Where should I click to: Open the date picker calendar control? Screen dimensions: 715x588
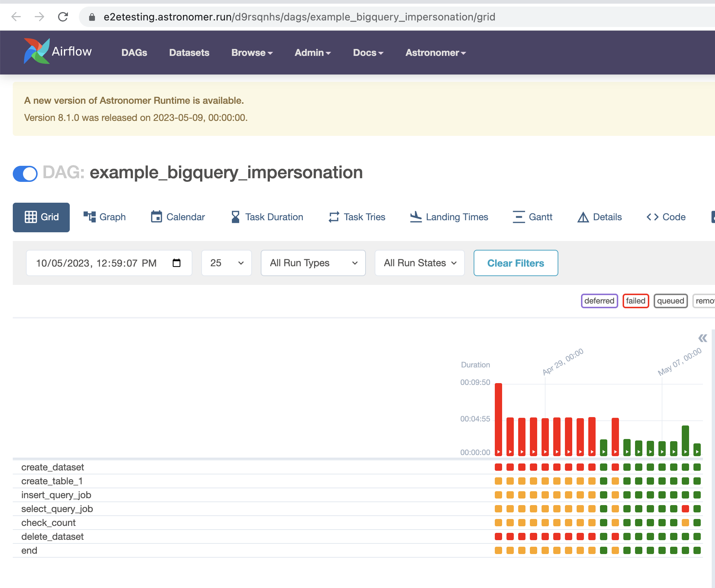click(177, 263)
